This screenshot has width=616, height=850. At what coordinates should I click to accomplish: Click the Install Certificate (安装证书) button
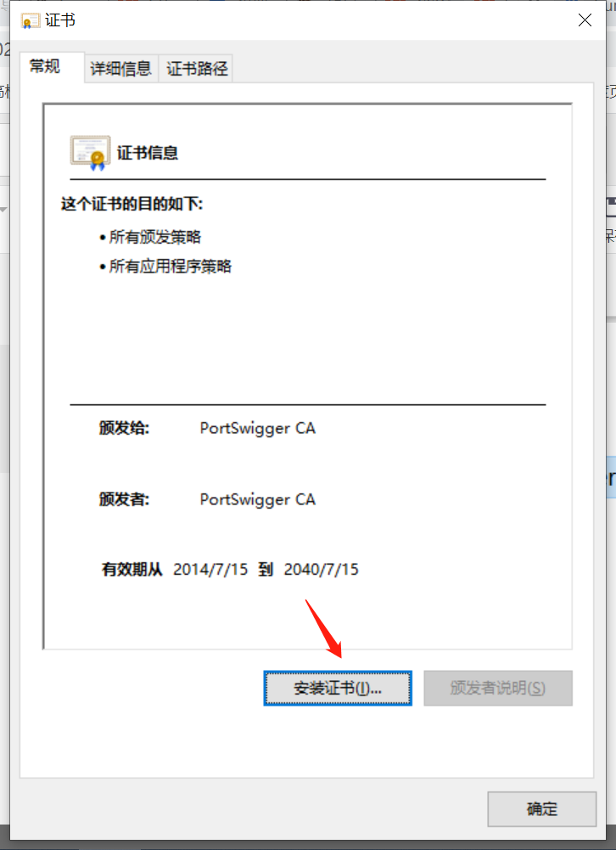[x=338, y=688]
